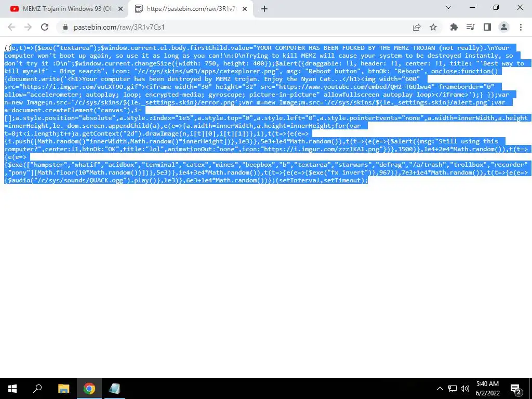This screenshot has height=399, width=532.
Task: Toggle the Chrome side panel
Action: 487,27
